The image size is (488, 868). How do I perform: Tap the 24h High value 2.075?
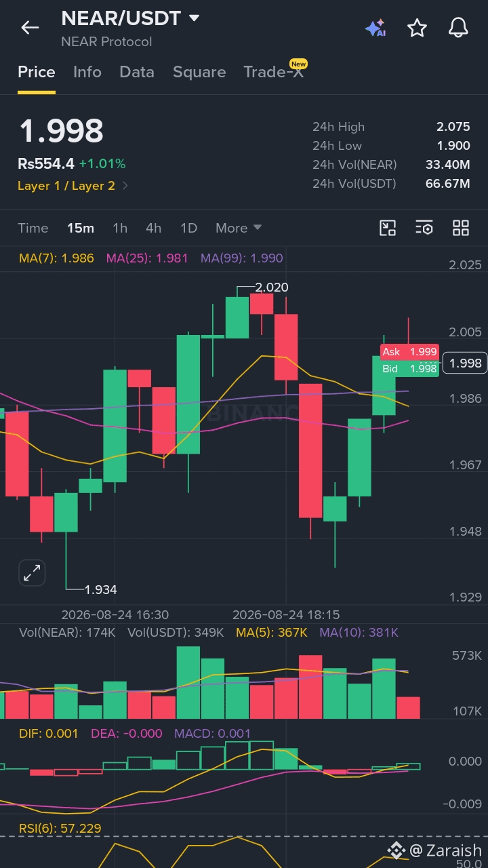click(453, 127)
